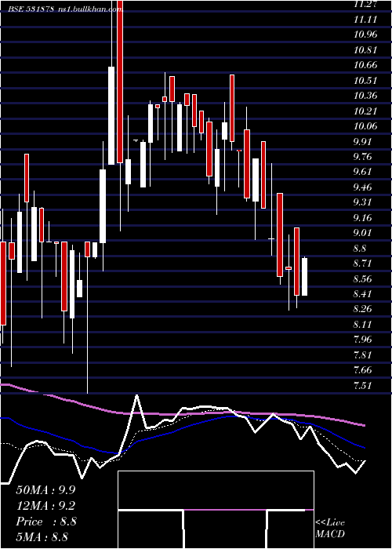
Task: Click the 10.66 price axis label
Action: (365, 65)
